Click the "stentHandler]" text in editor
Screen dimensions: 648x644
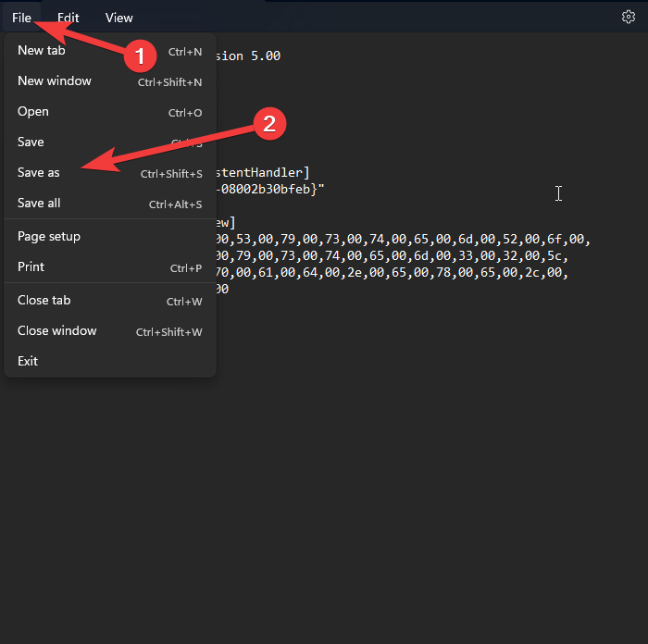pos(264,172)
